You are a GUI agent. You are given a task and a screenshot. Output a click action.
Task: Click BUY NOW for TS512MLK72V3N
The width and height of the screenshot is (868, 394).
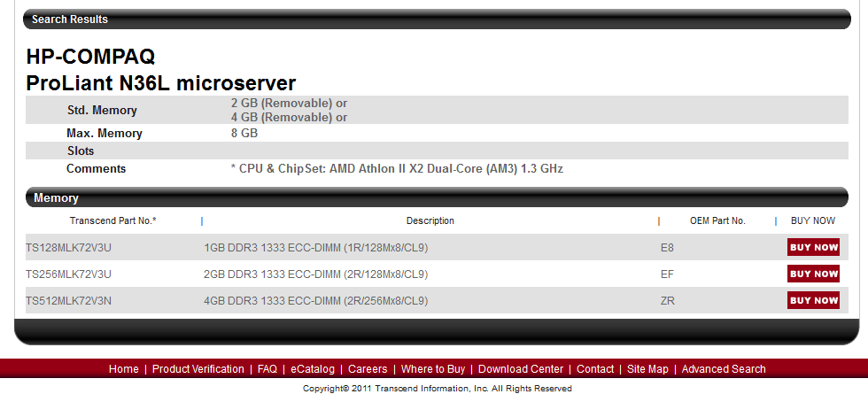(x=813, y=300)
